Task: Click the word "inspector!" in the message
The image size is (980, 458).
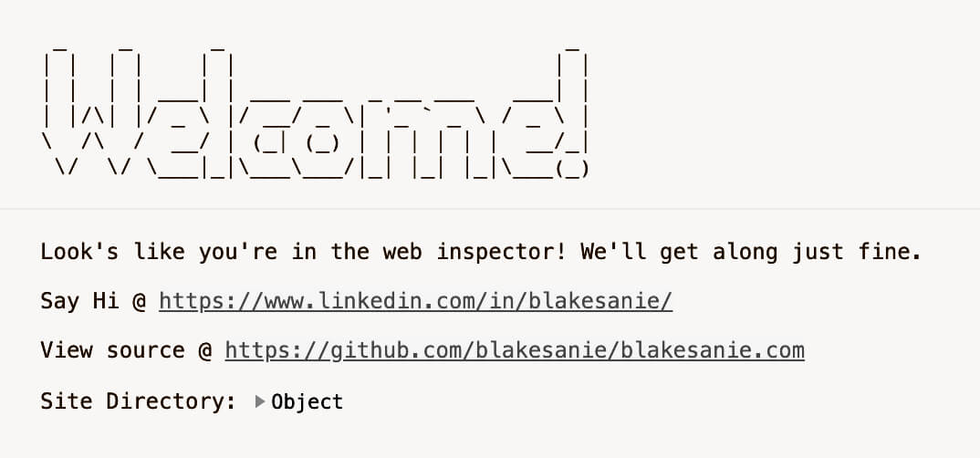Action: click(x=501, y=252)
